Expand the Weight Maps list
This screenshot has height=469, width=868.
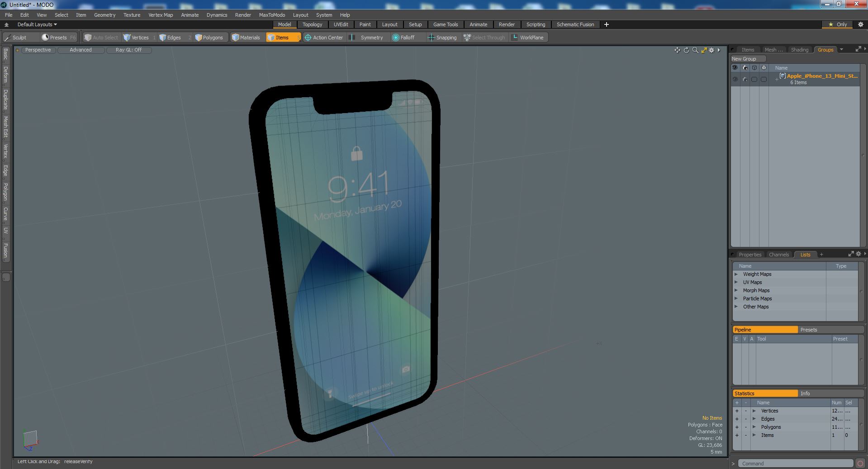pyautogui.click(x=736, y=274)
